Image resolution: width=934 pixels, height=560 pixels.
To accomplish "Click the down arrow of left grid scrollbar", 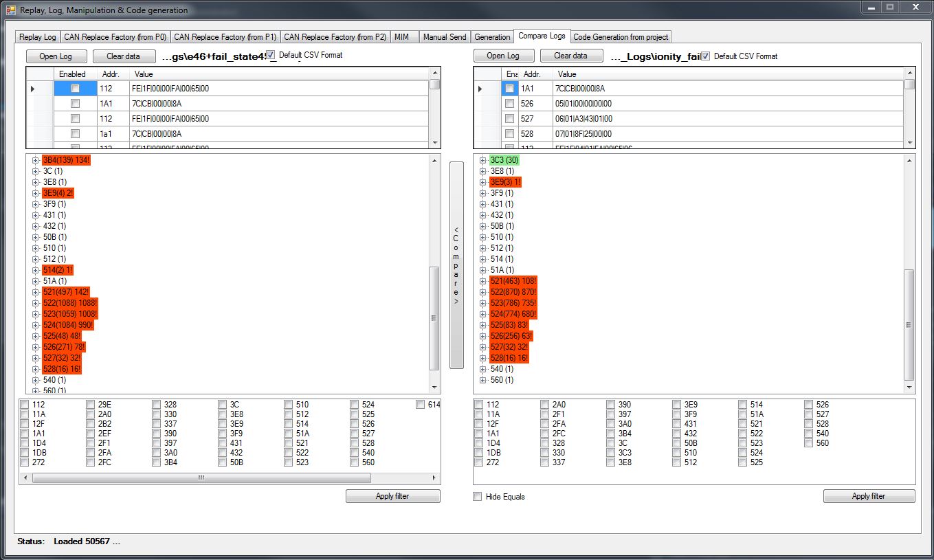I will click(434, 142).
